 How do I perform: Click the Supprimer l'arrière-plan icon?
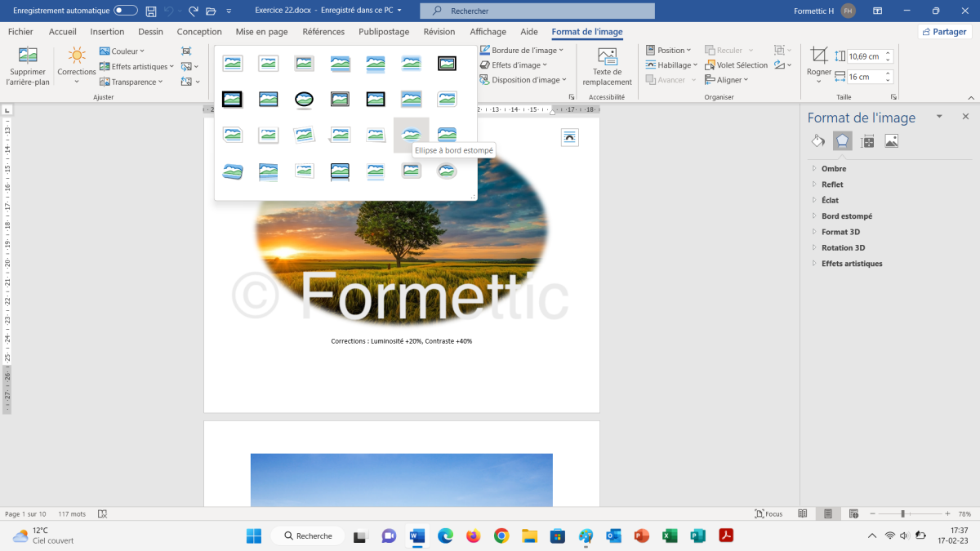pyautogui.click(x=29, y=56)
